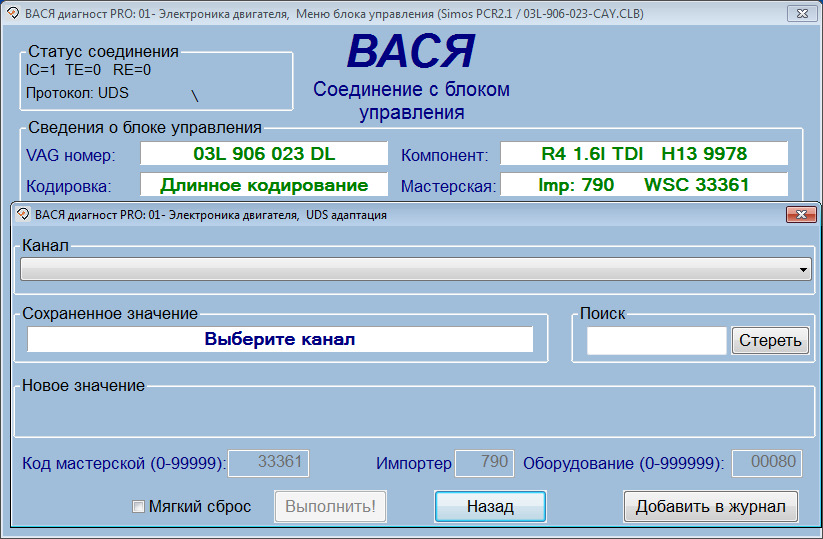Enable the Мягкий сброс checkbox
The image size is (823, 539).
[x=138, y=506]
